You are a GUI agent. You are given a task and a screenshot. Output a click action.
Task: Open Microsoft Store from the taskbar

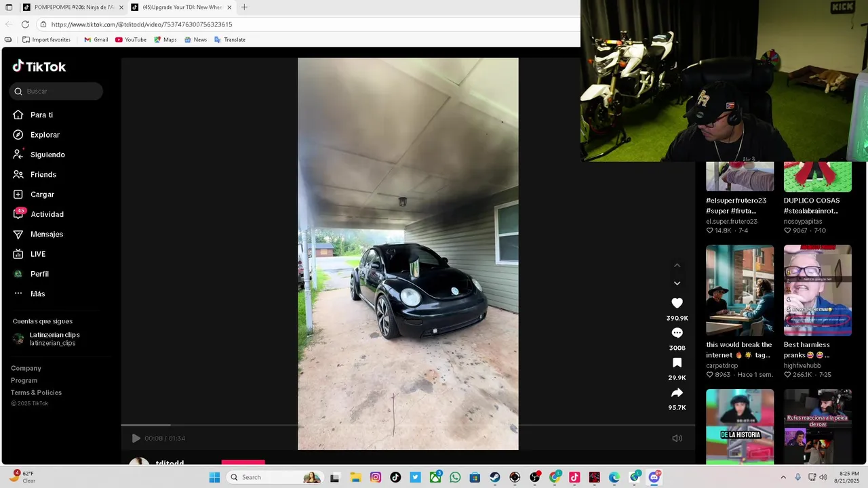pyautogui.click(x=475, y=477)
